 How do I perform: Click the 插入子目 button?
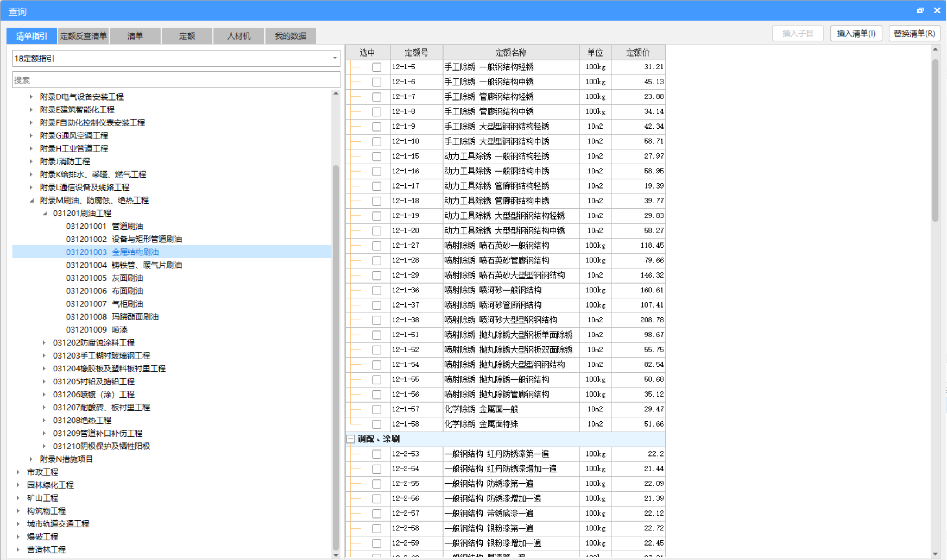click(798, 34)
